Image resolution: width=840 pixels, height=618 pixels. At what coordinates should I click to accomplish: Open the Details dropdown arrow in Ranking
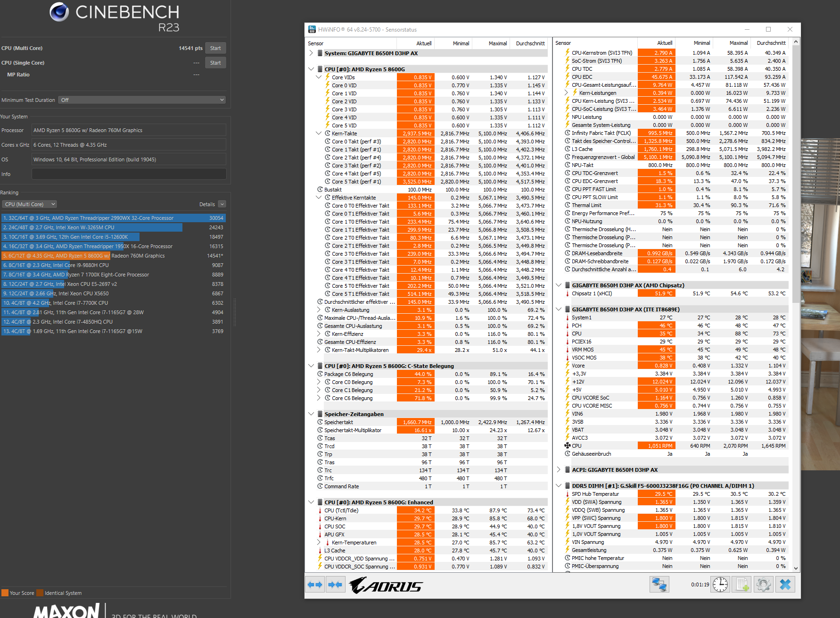[222, 204]
